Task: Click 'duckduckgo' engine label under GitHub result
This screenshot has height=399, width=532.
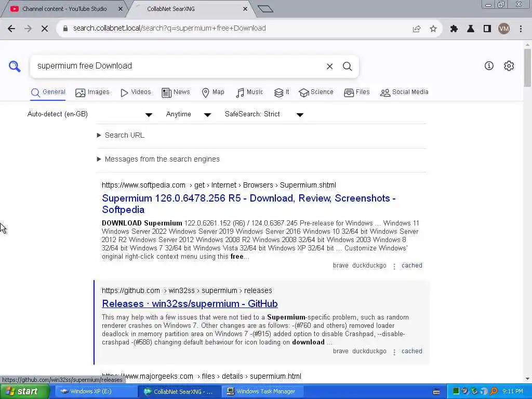Action: 369,351
